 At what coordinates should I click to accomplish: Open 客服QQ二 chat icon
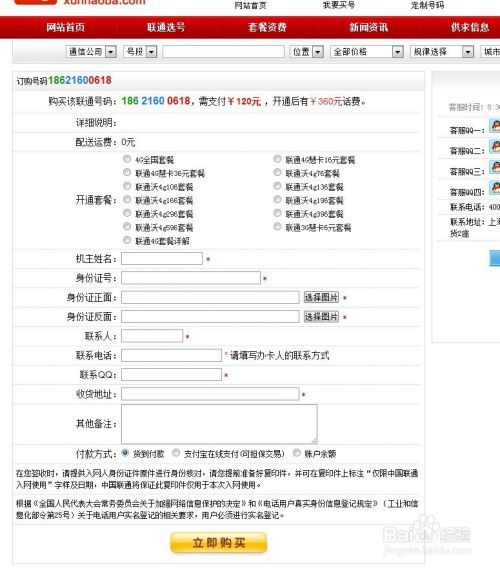[x=495, y=146]
